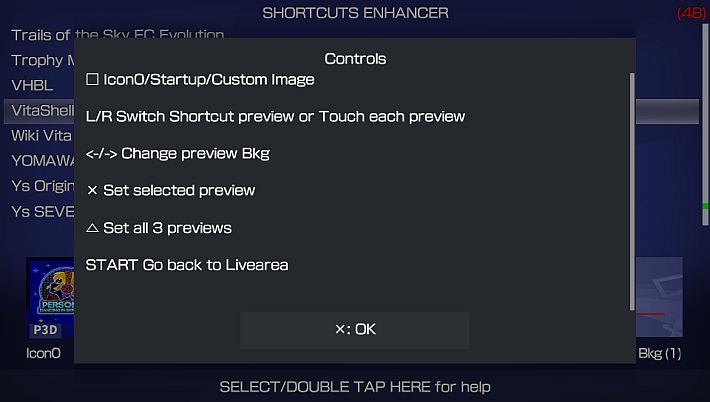Select the Ys Origin list entry
710x402 pixels.
(43, 186)
